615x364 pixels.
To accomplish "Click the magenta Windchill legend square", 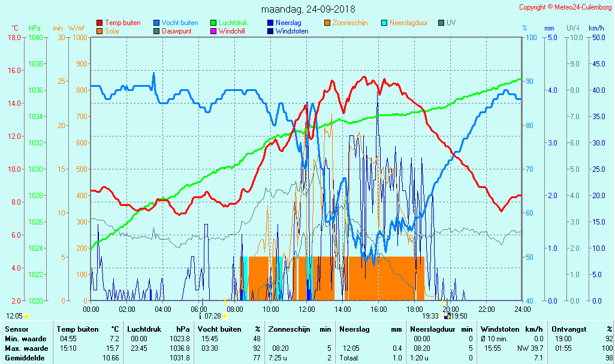I will [213, 31].
